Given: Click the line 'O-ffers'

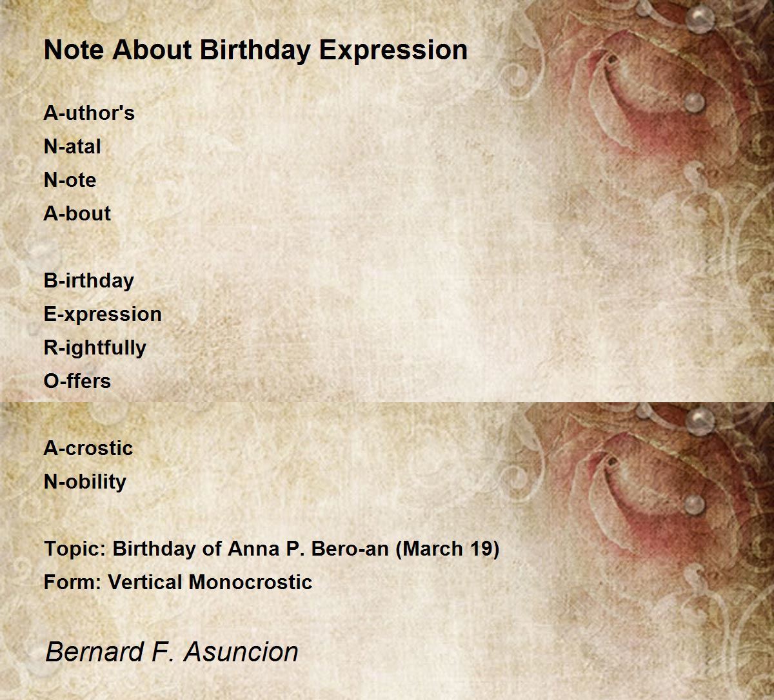Looking at the screenshot, I should tap(77, 381).
